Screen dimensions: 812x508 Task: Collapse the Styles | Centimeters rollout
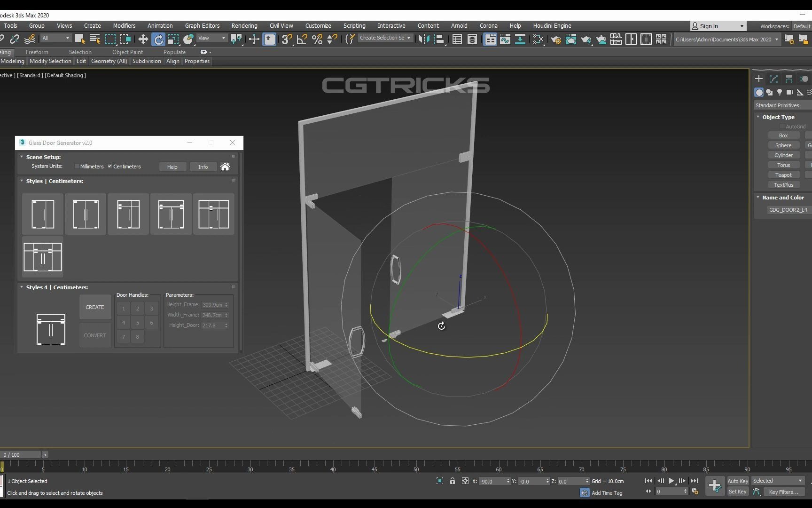(22, 181)
